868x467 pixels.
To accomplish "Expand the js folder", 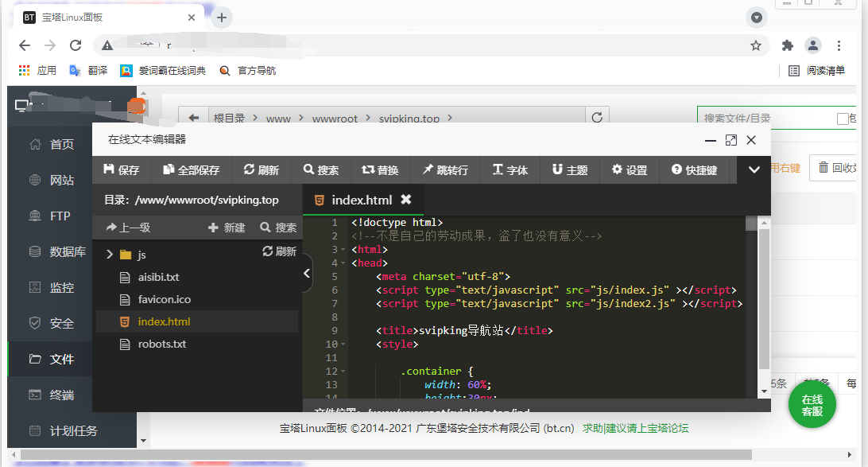I will (x=110, y=255).
